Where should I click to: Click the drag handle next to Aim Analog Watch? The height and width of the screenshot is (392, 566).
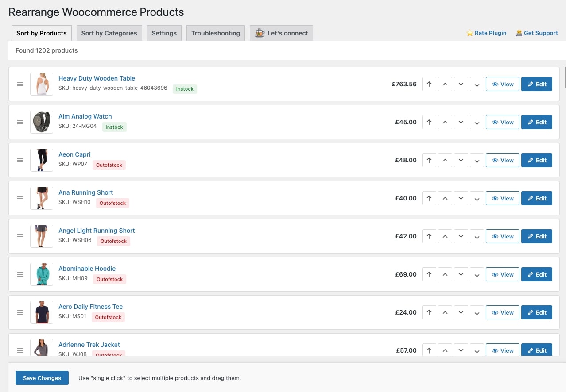[20, 122]
